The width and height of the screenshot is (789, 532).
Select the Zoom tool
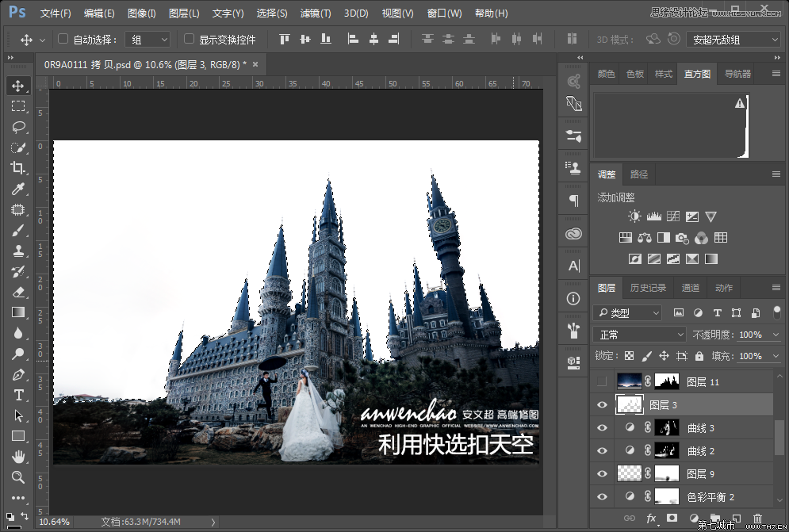[x=18, y=477]
